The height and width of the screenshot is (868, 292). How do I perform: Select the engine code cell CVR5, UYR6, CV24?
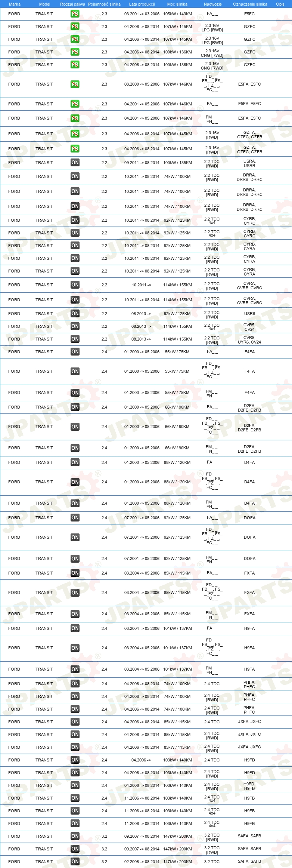tap(249, 340)
